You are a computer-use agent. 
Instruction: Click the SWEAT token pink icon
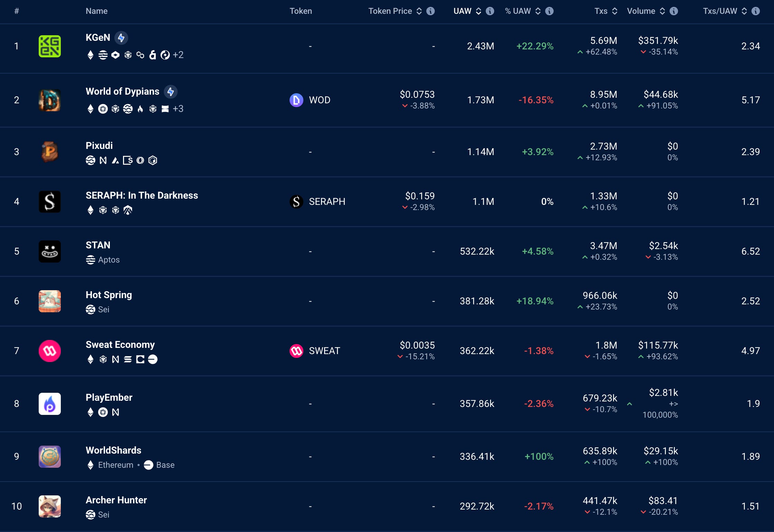pos(296,351)
